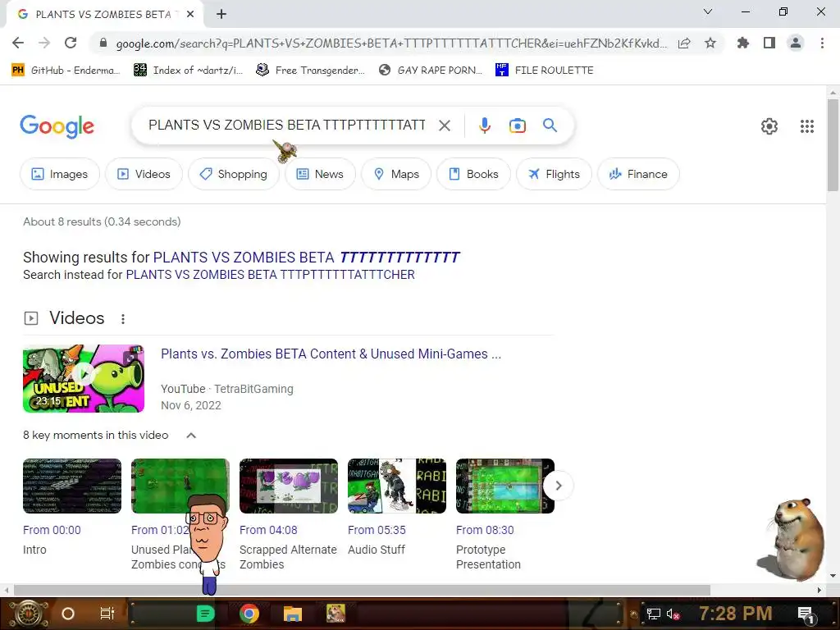Open the From 01:02 key moment thumbnail
This screenshot has width=840, height=630.
pyautogui.click(x=180, y=486)
